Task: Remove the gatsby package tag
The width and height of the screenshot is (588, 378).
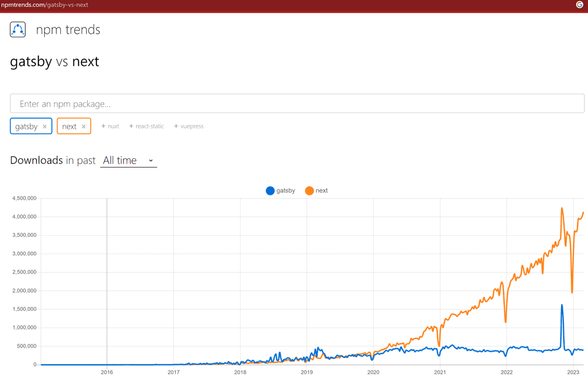Action: click(45, 126)
